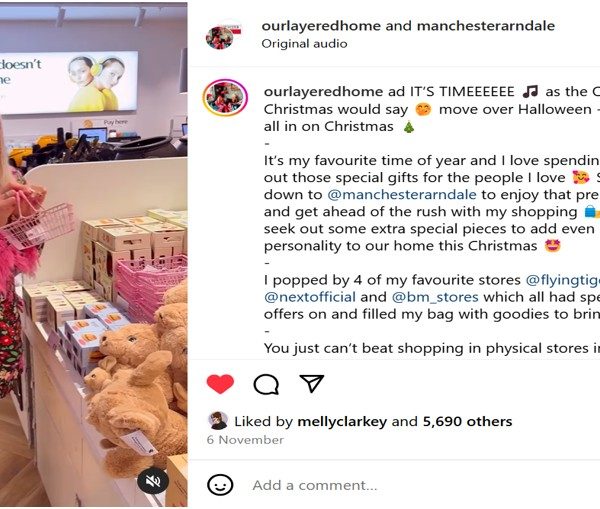
Task: View the 5,690 others likes list
Action: (467, 421)
